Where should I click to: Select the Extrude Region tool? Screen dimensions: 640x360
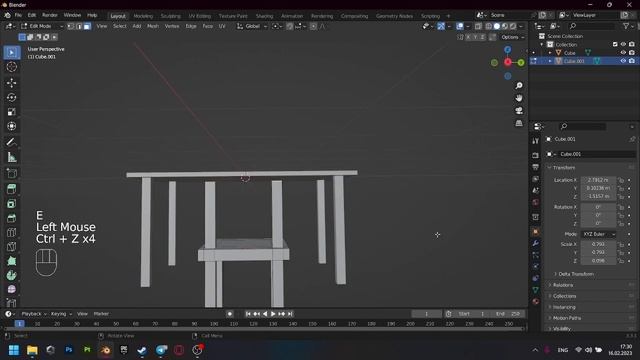(11, 189)
